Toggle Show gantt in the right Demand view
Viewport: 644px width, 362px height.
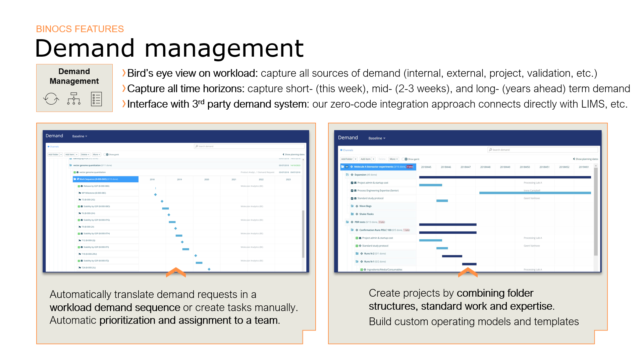405,159
